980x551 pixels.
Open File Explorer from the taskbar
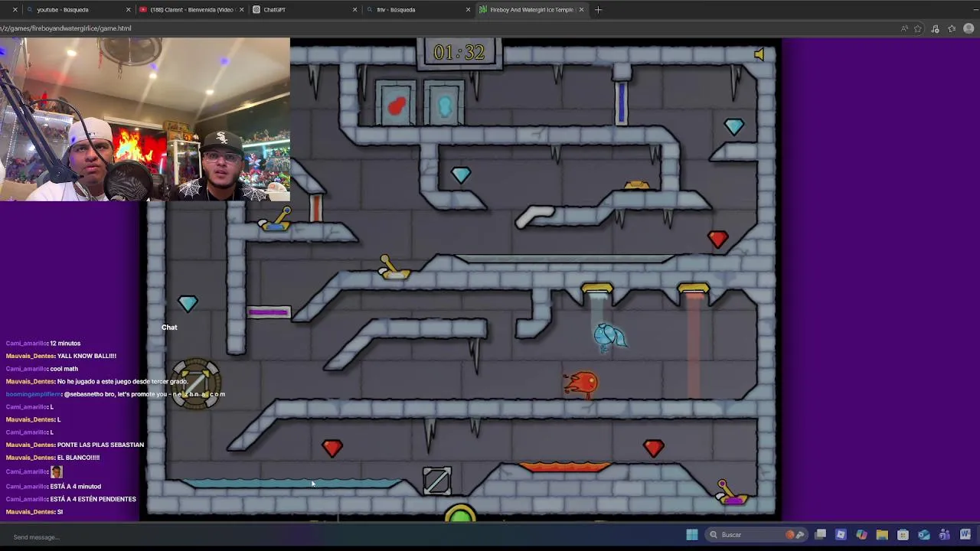[x=882, y=534]
